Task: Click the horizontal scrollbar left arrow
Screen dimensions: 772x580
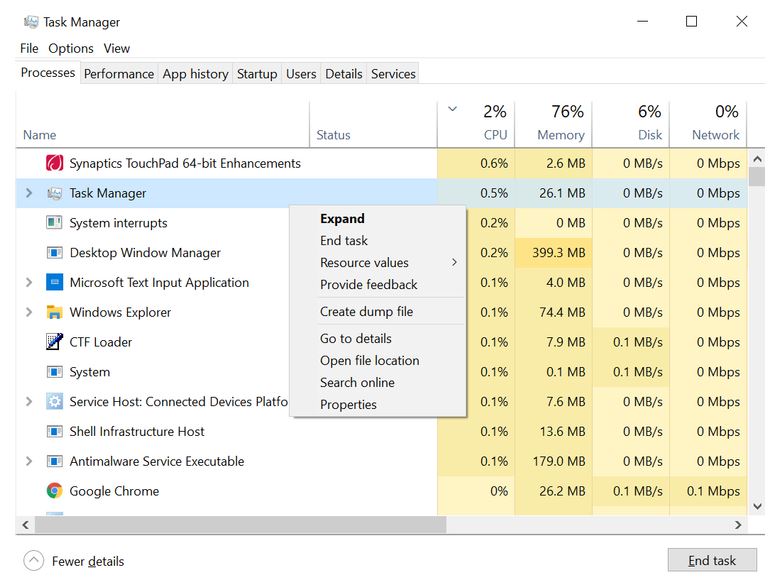Action: coord(26,525)
